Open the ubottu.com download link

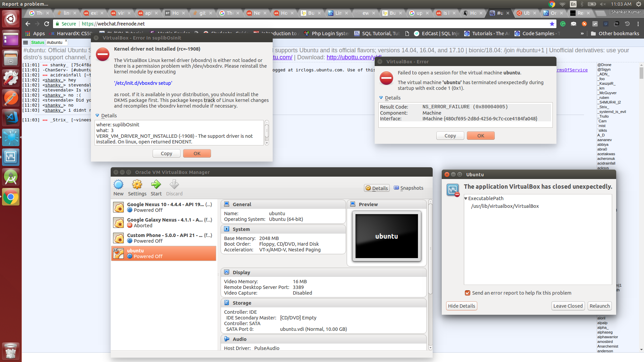coord(354,57)
